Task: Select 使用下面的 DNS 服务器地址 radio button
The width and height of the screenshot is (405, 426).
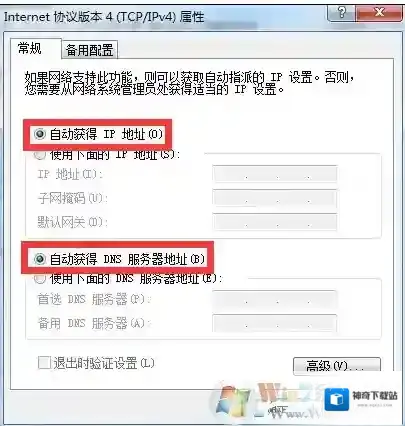Action: coord(40,278)
